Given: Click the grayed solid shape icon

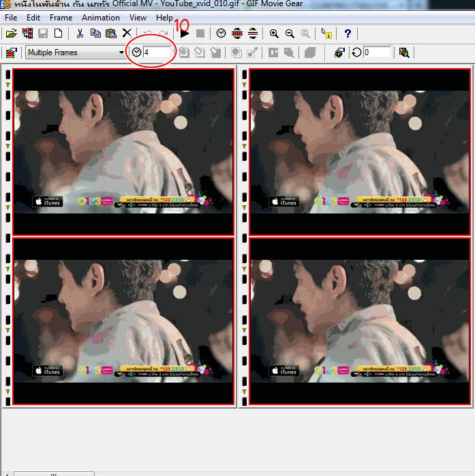Looking at the screenshot, I should [310, 53].
